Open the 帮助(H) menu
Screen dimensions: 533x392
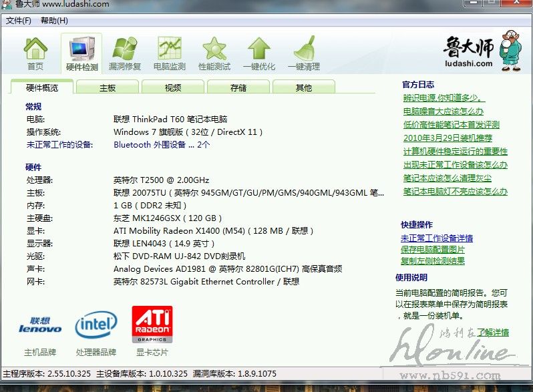54,21
